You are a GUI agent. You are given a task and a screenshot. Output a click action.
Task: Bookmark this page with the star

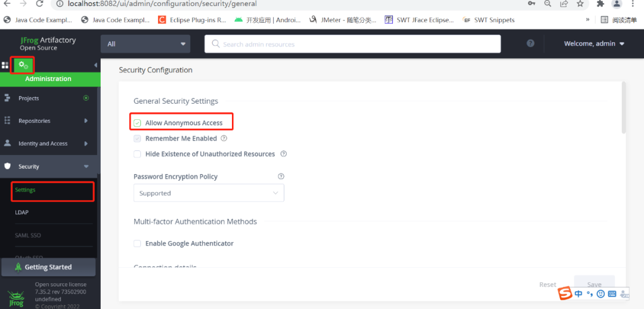(x=580, y=4)
